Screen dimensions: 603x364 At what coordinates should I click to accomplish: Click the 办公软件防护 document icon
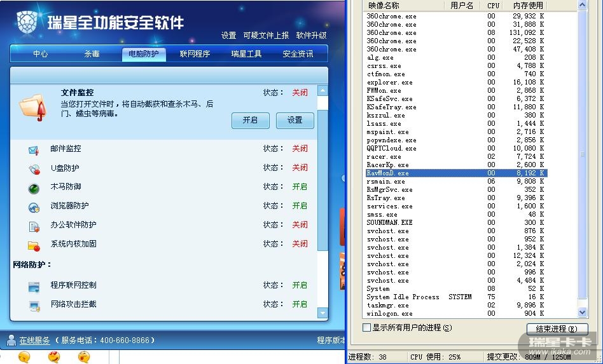pyautogui.click(x=34, y=227)
